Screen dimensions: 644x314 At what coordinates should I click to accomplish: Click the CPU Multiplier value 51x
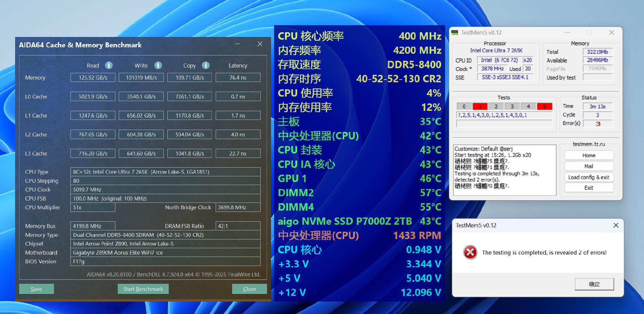[x=93, y=207]
